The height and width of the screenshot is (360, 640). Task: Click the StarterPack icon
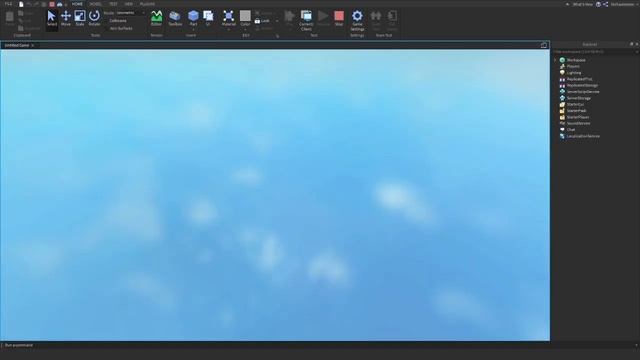point(562,111)
